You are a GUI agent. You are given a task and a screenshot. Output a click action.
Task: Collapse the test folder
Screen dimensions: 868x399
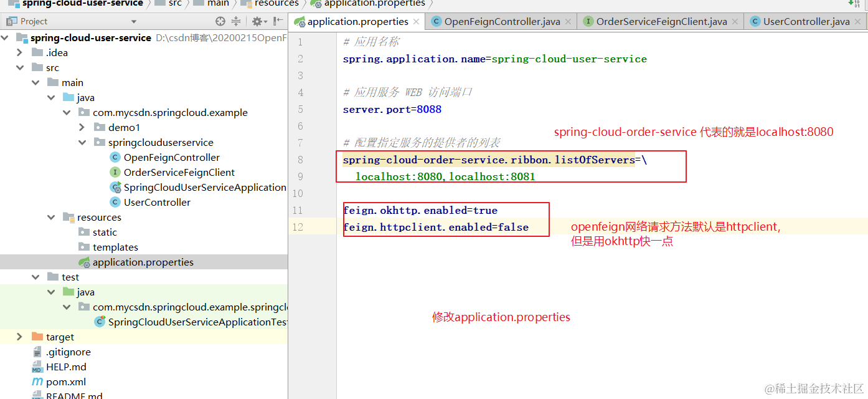[35, 277]
